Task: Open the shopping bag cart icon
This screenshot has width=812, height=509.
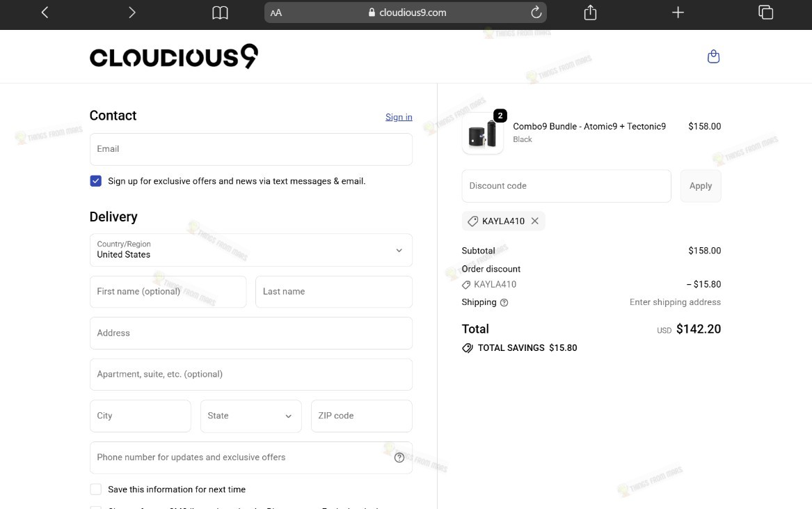Action: pyautogui.click(x=713, y=56)
